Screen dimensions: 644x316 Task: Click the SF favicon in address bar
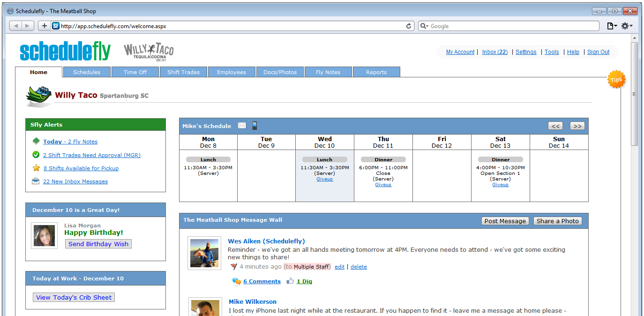(x=55, y=26)
